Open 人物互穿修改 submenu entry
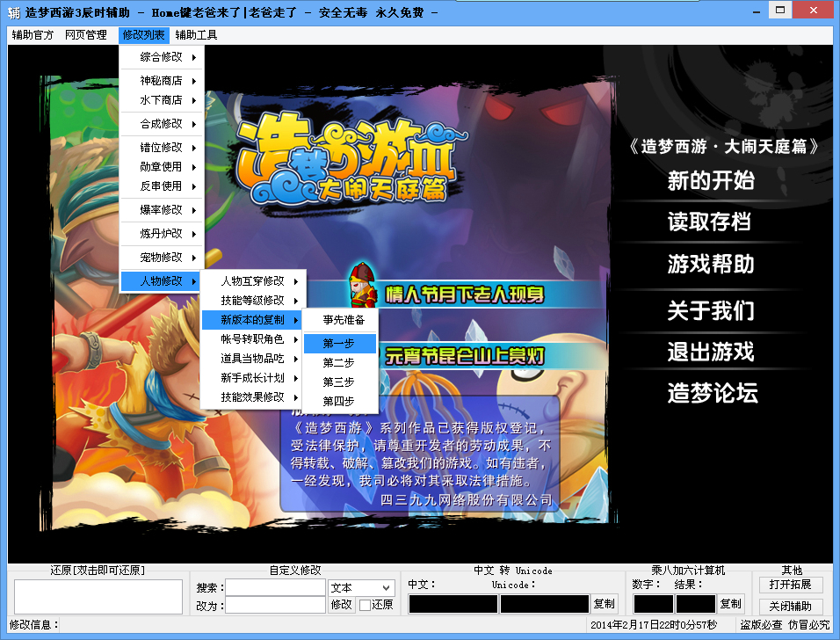Viewport: 840px width, 640px height. (x=253, y=281)
